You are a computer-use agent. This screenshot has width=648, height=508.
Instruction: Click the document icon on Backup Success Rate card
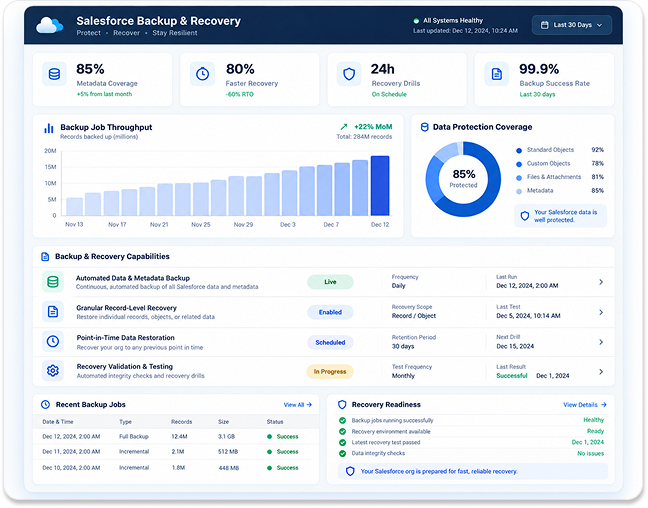click(496, 74)
